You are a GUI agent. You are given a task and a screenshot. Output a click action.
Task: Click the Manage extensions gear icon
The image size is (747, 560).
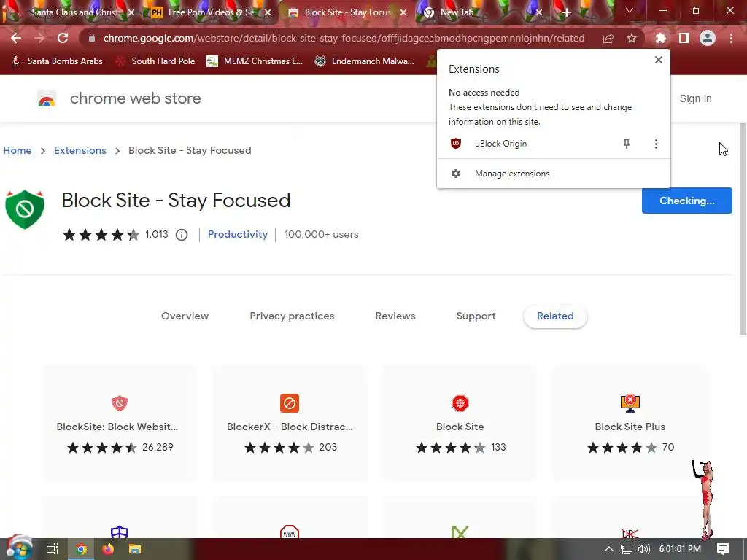tap(456, 174)
